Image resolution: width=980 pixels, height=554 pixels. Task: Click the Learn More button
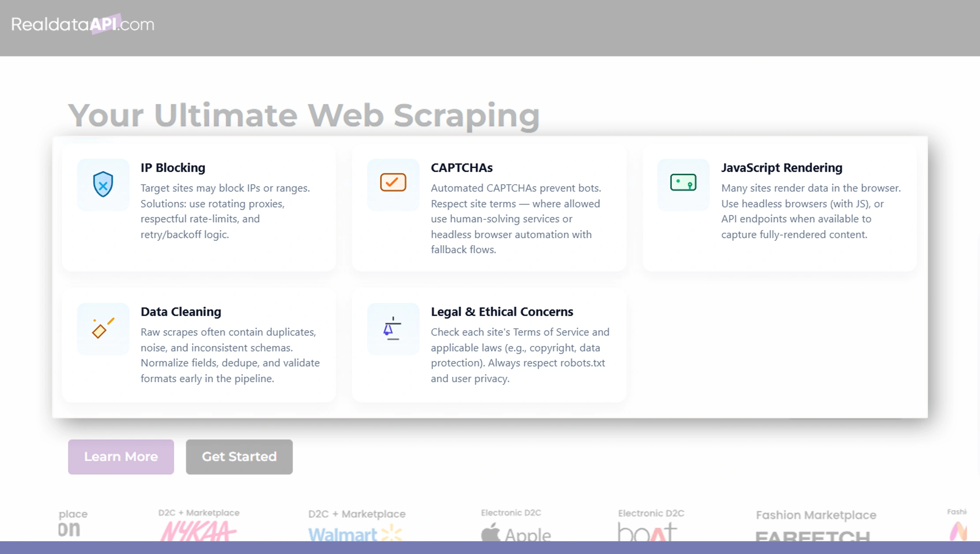(x=120, y=457)
